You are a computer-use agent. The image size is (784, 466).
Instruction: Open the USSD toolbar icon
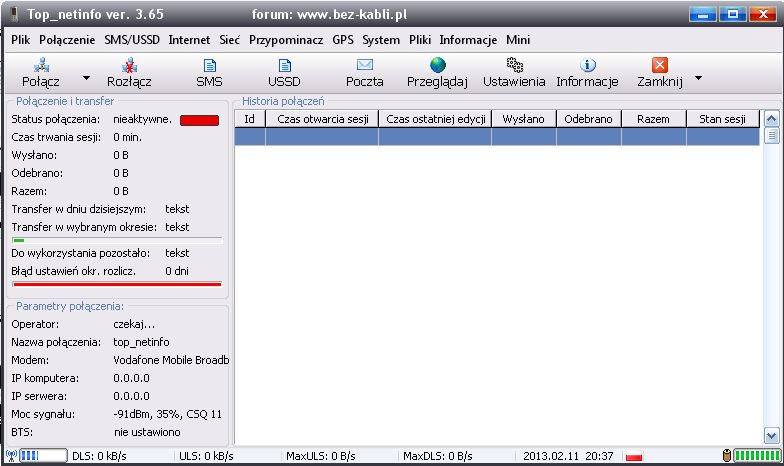pyautogui.click(x=284, y=65)
